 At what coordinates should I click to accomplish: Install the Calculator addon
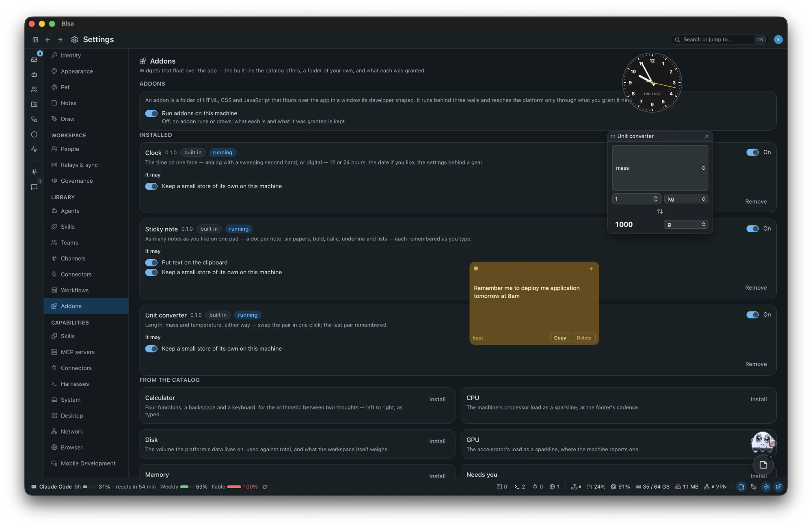pos(437,399)
